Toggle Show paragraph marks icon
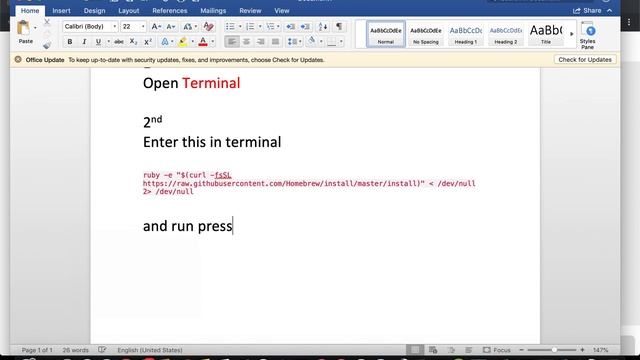The width and height of the screenshot is (640, 360). (x=339, y=27)
